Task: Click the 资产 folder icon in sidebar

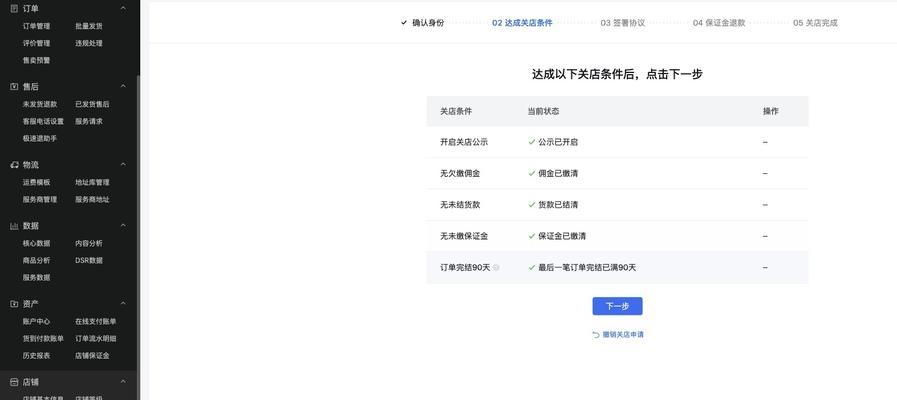Action: pyautogui.click(x=14, y=304)
